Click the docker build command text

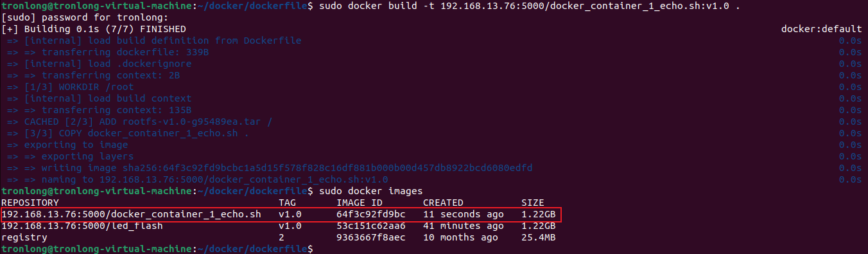pyautogui.click(x=528, y=6)
